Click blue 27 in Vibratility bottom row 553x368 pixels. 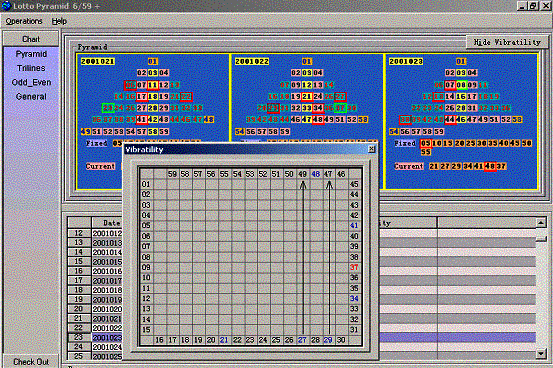point(302,340)
